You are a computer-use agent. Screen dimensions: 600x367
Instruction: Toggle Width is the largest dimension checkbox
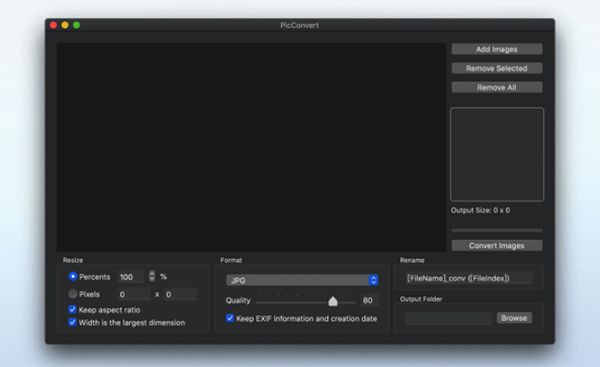click(72, 322)
